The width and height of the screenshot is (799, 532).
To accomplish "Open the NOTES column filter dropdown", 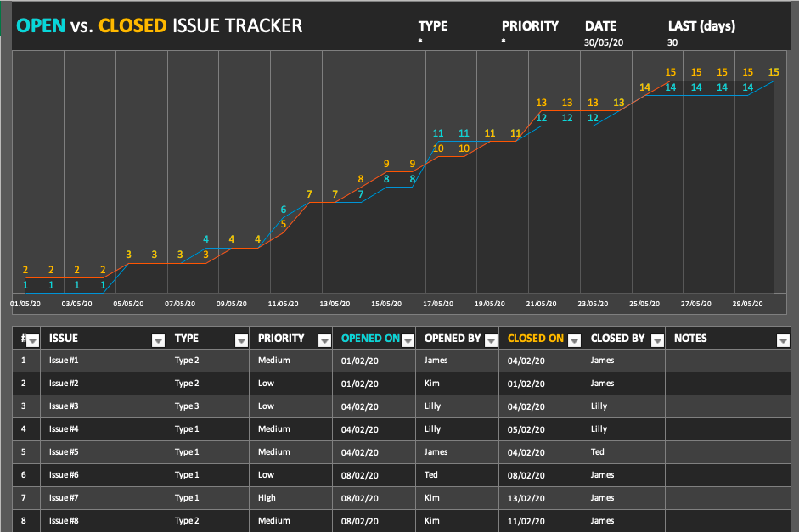I will 782,340.
